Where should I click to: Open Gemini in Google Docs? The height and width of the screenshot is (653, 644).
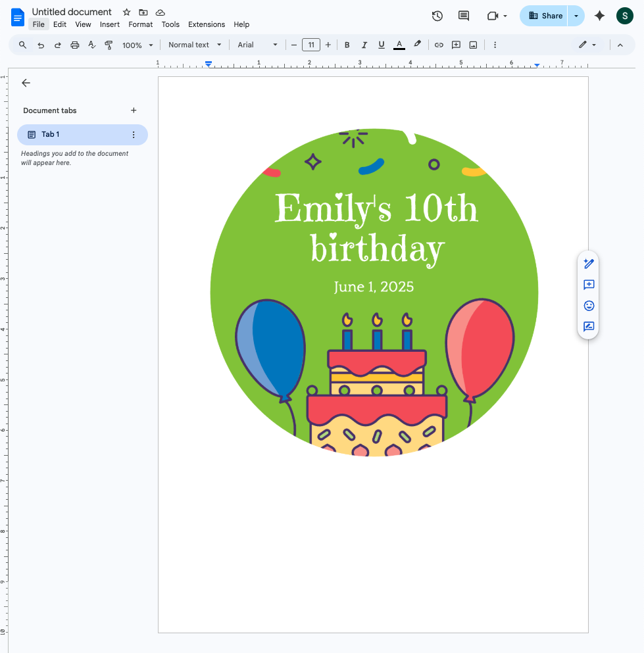(599, 16)
